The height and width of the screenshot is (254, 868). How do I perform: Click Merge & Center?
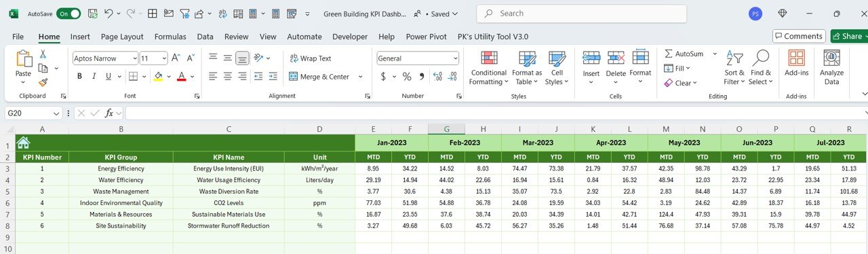[319, 77]
